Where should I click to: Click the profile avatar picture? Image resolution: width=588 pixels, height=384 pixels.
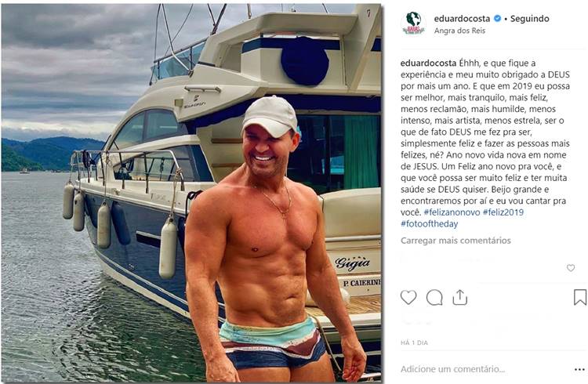(413, 23)
